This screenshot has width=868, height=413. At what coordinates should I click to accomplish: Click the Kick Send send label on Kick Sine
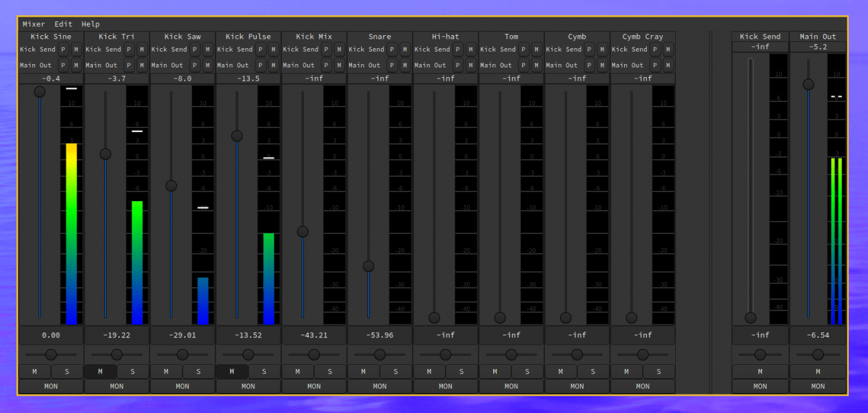37,50
